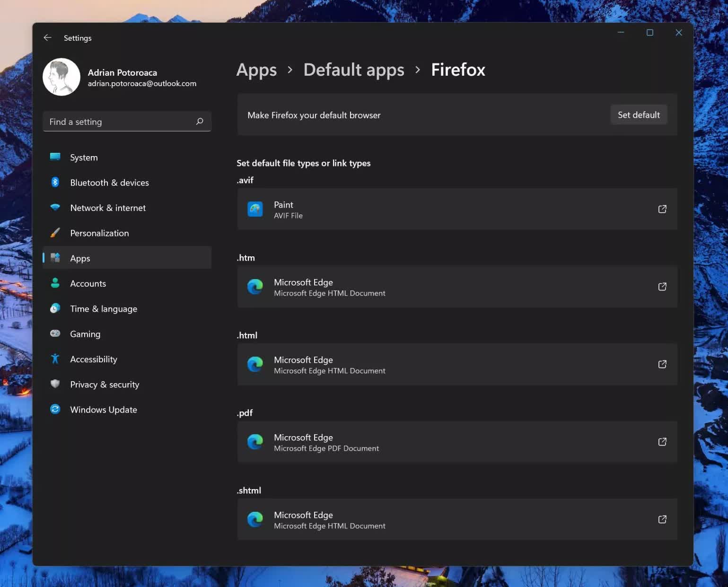The width and height of the screenshot is (728, 587).
Task: Navigate to Default apps breadcrumb
Action: pyautogui.click(x=354, y=70)
